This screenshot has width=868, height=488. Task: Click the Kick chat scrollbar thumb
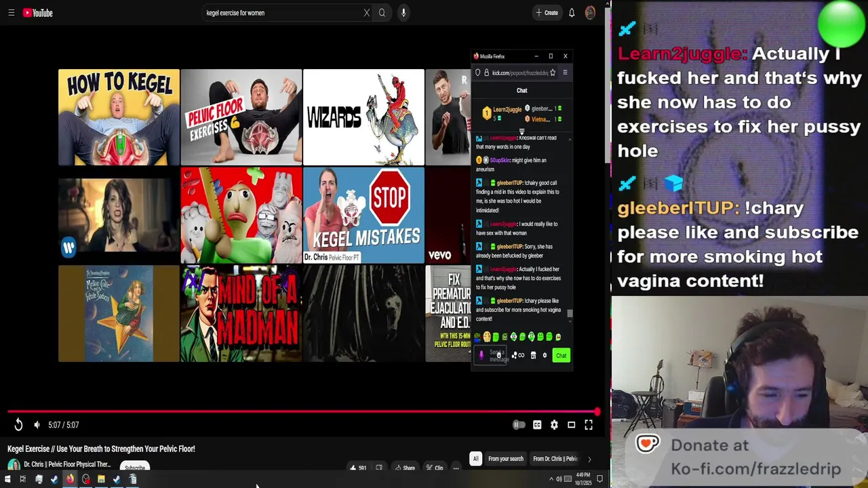click(x=570, y=313)
